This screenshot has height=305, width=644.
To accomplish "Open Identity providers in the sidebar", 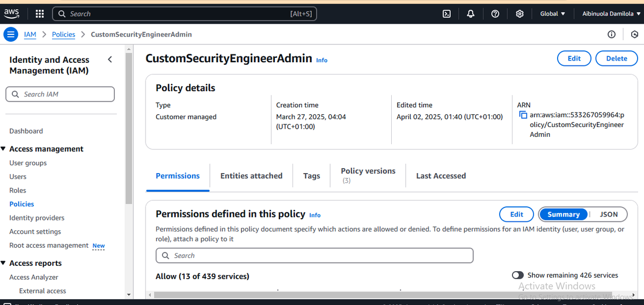I will 37,218.
